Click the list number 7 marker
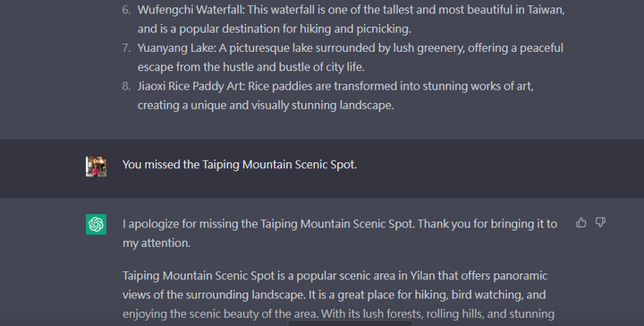 click(126, 48)
